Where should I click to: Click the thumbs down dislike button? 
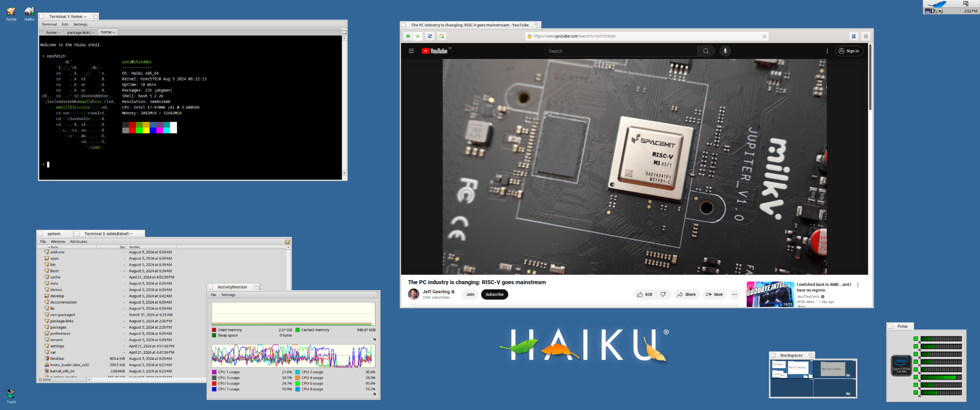point(663,294)
